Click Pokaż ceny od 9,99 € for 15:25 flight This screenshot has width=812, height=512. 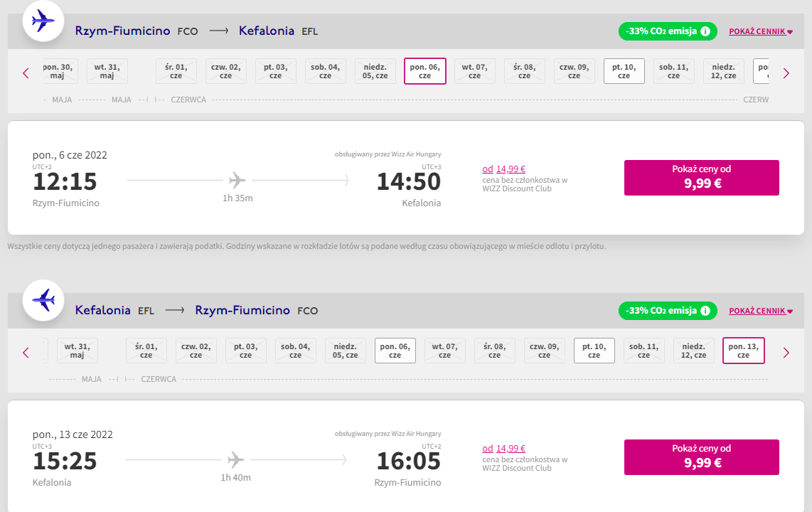click(x=701, y=457)
